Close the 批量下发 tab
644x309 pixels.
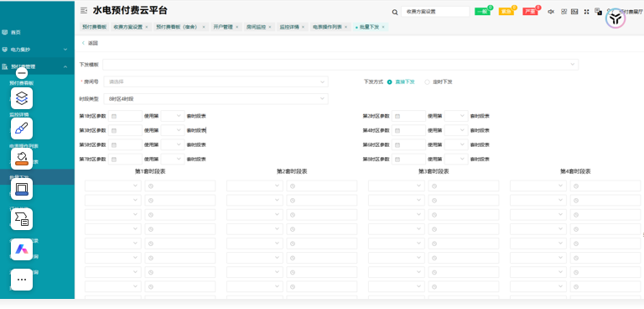[x=383, y=27]
